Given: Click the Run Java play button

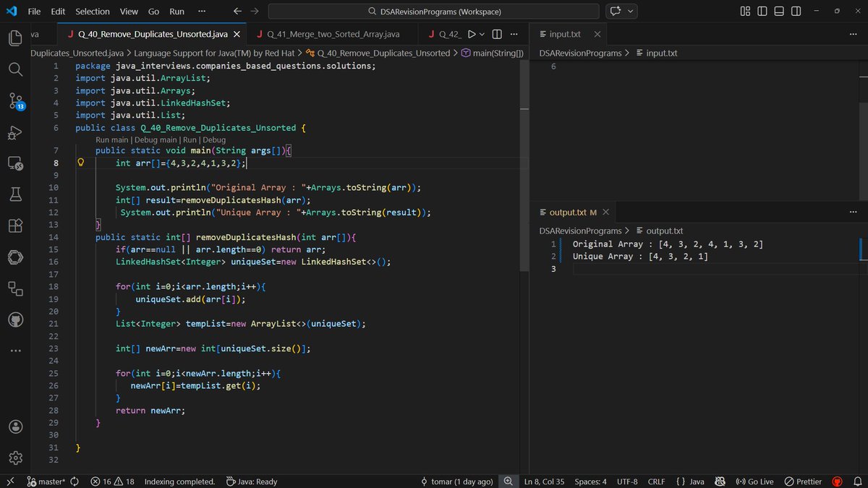Looking at the screenshot, I should [x=472, y=34].
